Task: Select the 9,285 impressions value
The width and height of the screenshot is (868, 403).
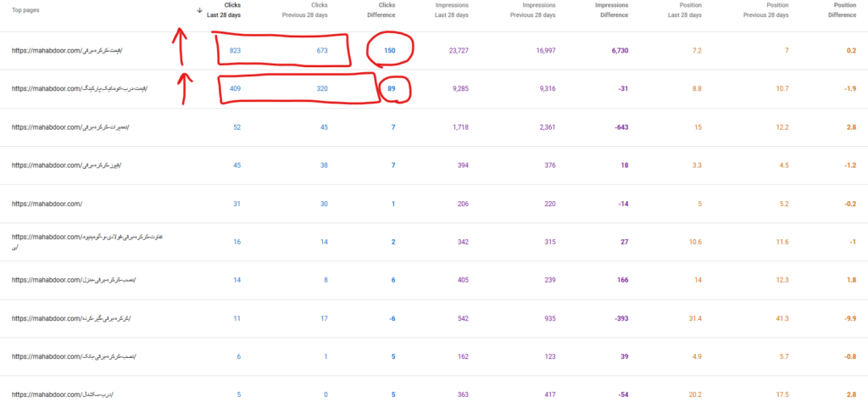Action: [460, 89]
